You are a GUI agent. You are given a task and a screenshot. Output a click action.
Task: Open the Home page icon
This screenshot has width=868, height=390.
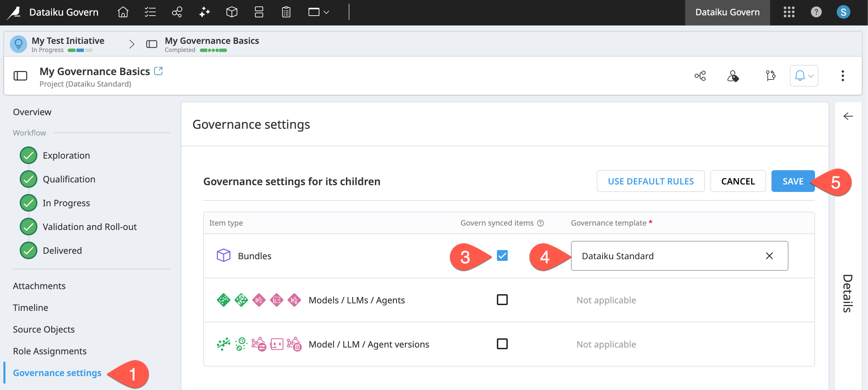click(x=123, y=12)
